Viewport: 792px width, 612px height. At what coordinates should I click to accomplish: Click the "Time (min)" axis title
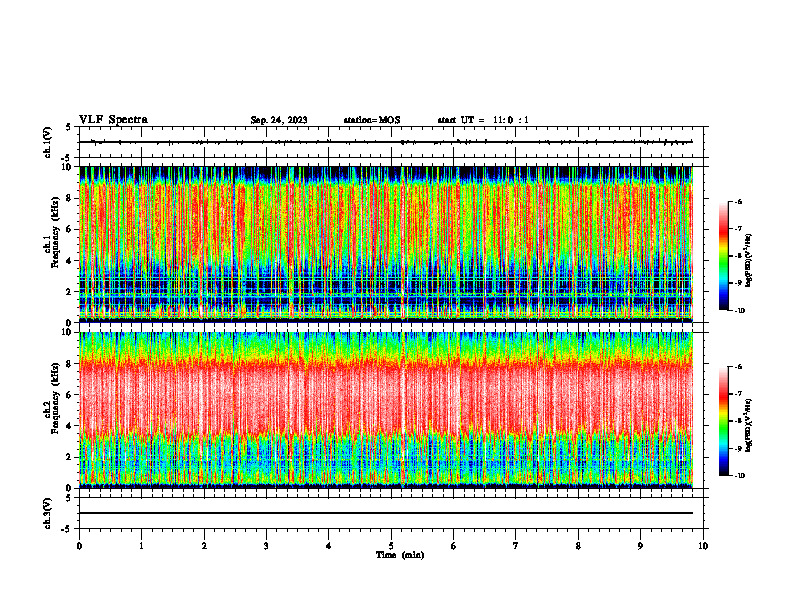[400, 555]
